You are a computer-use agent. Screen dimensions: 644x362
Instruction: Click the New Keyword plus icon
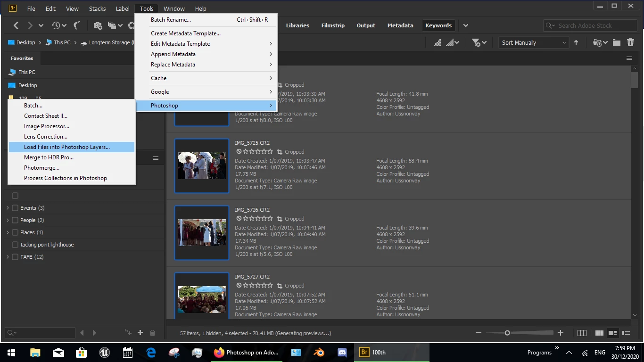[x=140, y=333]
